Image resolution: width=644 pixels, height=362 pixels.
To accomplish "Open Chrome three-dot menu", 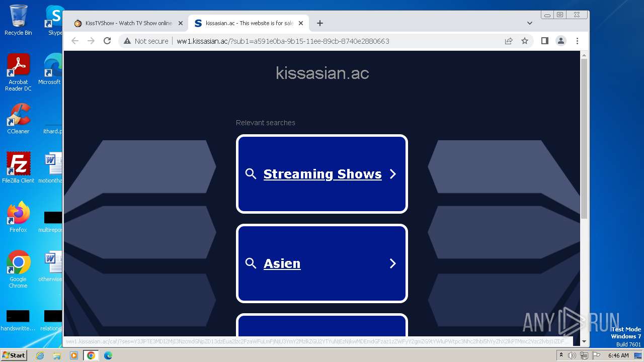I will click(577, 41).
